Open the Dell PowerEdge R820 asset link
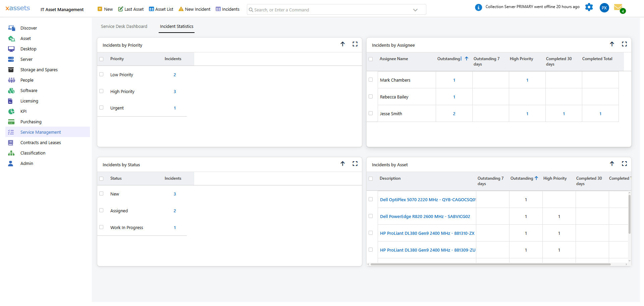This screenshot has width=644, height=306. click(x=425, y=216)
